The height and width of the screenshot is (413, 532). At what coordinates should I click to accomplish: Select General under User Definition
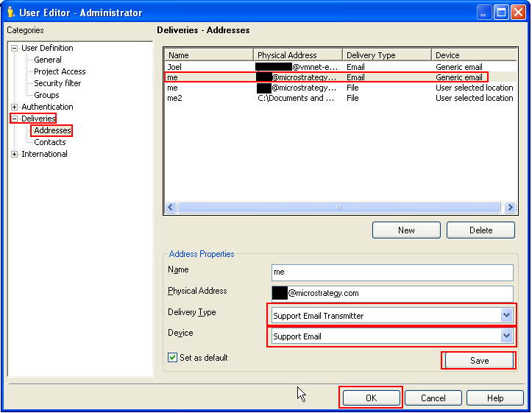[48, 60]
